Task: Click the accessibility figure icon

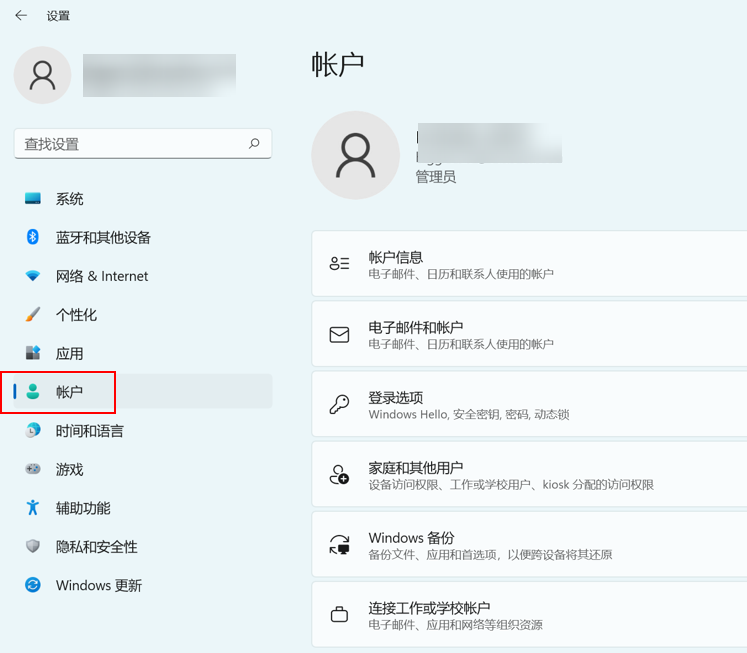Action: click(x=33, y=508)
